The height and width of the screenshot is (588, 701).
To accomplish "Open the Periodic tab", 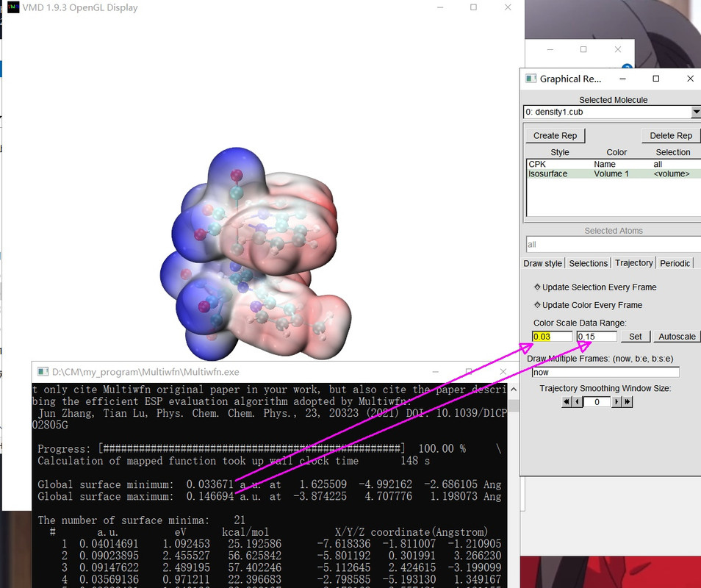I will pos(675,263).
